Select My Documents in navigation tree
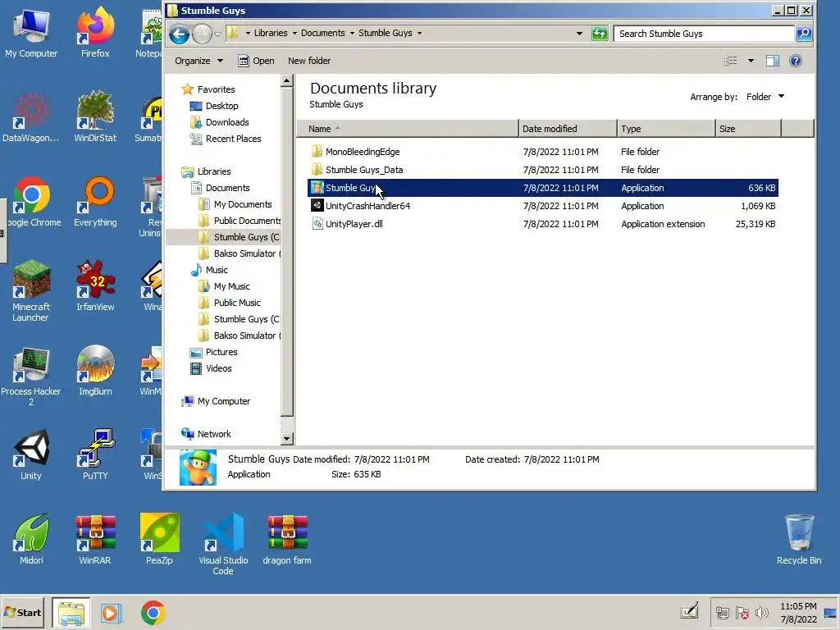The width and height of the screenshot is (840, 630). tap(235, 204)
